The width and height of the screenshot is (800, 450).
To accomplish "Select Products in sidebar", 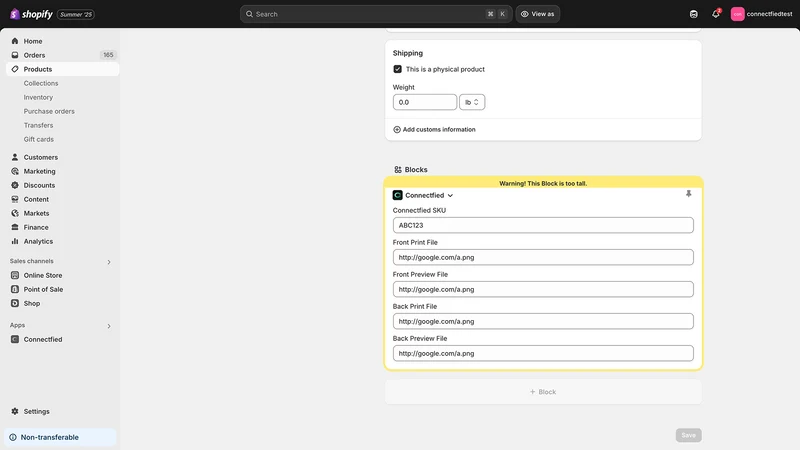I will [x=62, y=69].
